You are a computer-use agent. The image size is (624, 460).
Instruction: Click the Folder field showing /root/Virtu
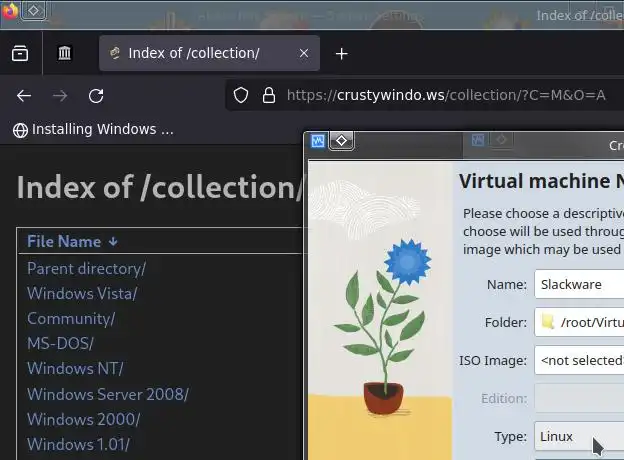coord(579,322)
